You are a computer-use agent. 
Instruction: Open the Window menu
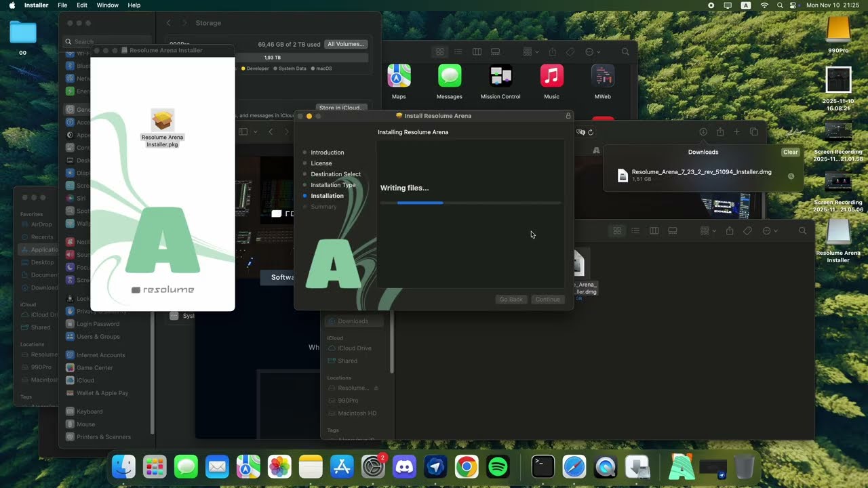pos(107,5)
